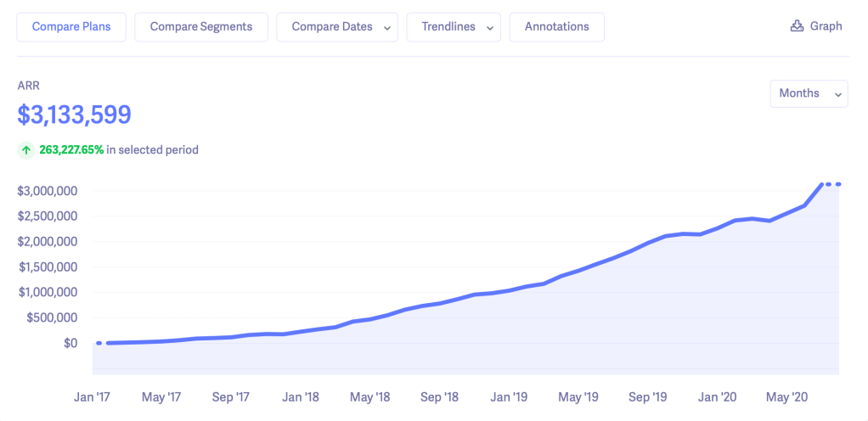Screen dimensions: 868x421
Task: Select the chart's starting dot at Jan '17
Action: (x=99, y=343)
